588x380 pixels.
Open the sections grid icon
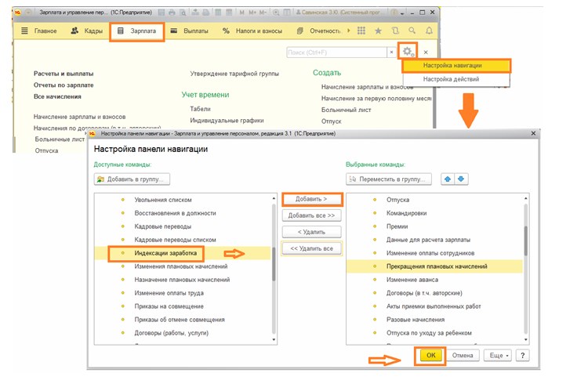361,31
